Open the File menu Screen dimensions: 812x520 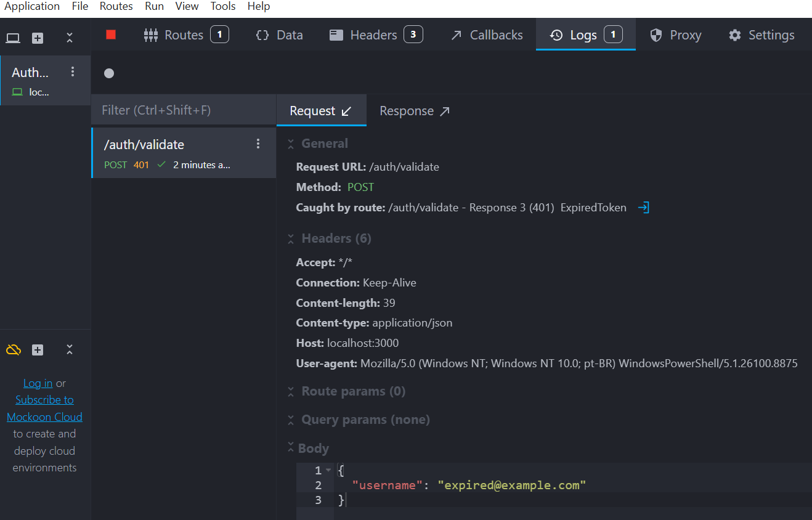[80, 6]
